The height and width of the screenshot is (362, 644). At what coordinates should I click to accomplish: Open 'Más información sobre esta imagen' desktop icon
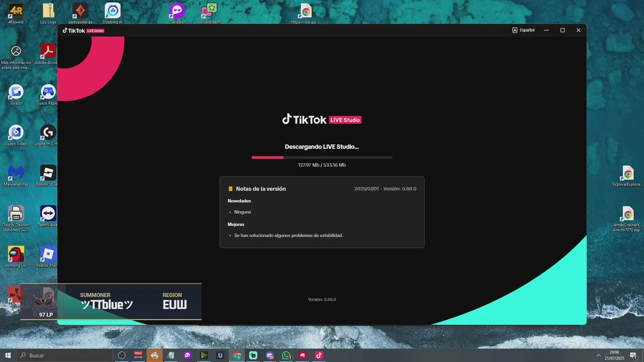16,58
